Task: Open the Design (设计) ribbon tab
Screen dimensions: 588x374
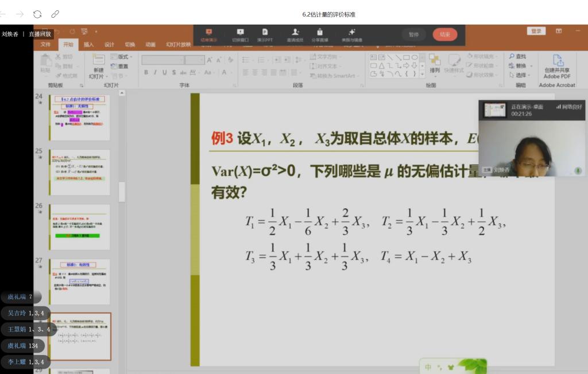Action: (x=109, y=44)
